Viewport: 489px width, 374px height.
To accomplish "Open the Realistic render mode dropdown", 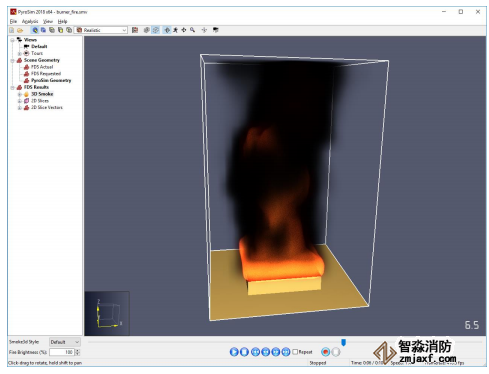I will point(101,30).
